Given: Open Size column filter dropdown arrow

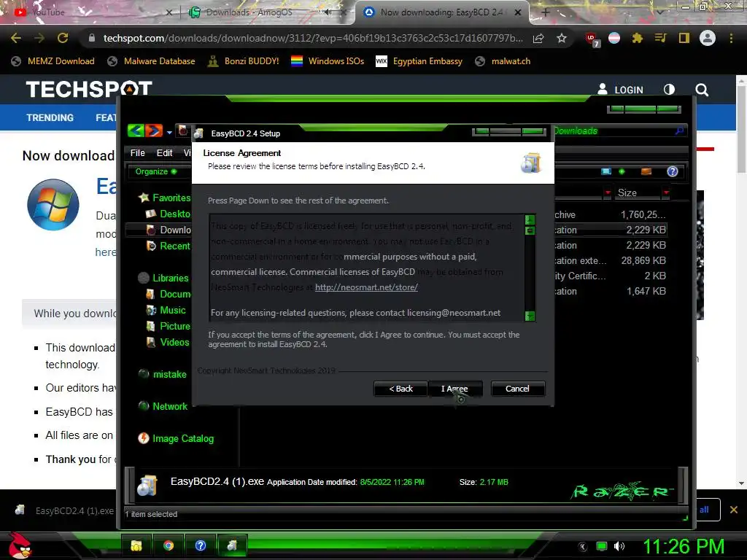Looking at the screenshot, I should (667, 192).
